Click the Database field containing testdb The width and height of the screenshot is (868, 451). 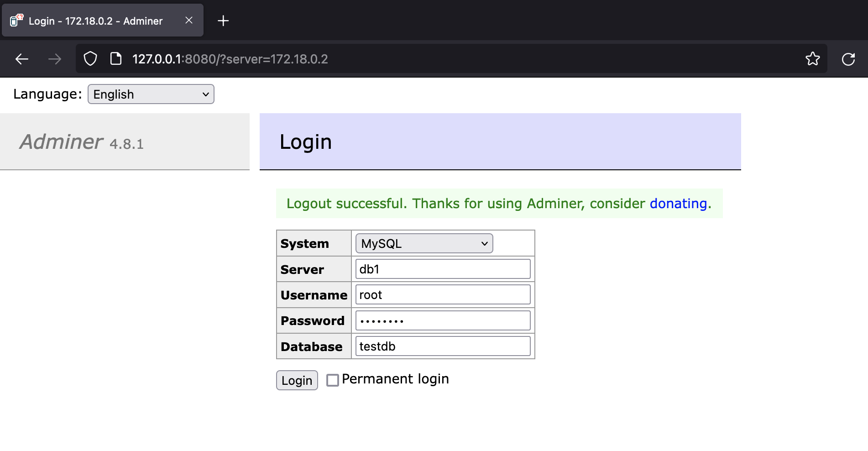pos(442,346)
